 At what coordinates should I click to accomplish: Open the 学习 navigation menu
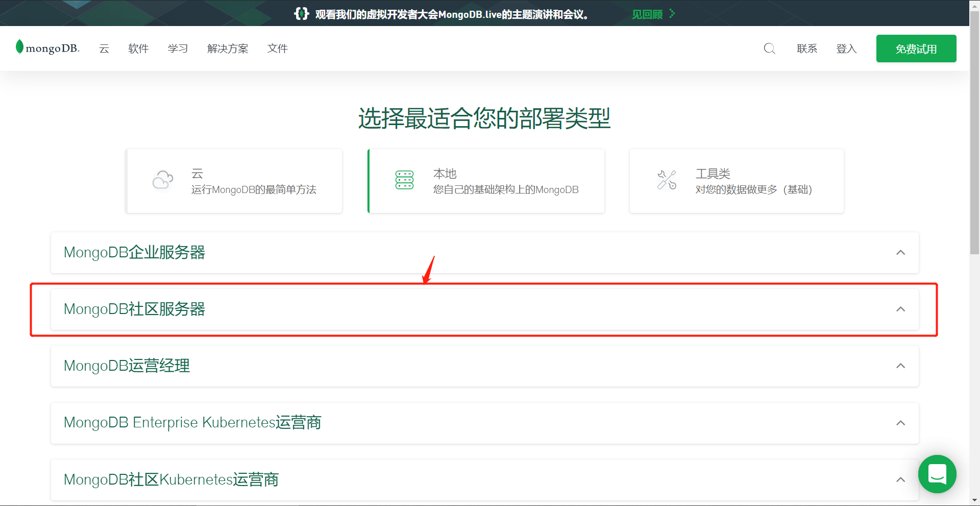[178, 49]
